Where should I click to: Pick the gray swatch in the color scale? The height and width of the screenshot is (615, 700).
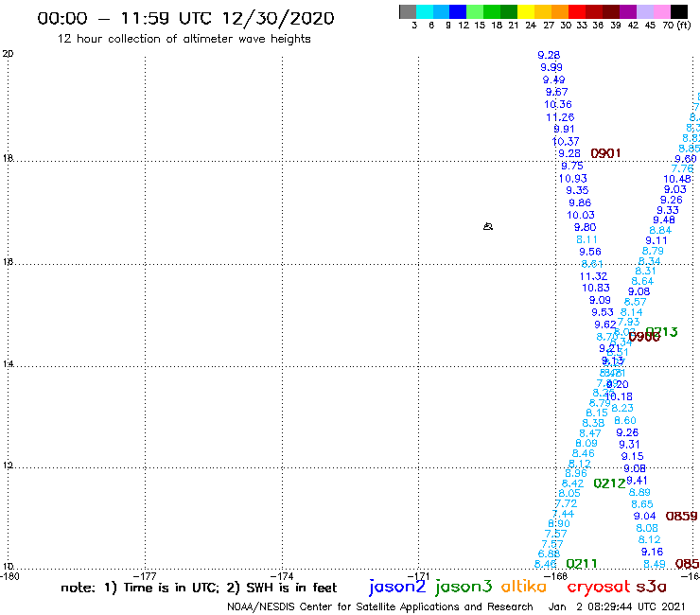click(408, 11)
